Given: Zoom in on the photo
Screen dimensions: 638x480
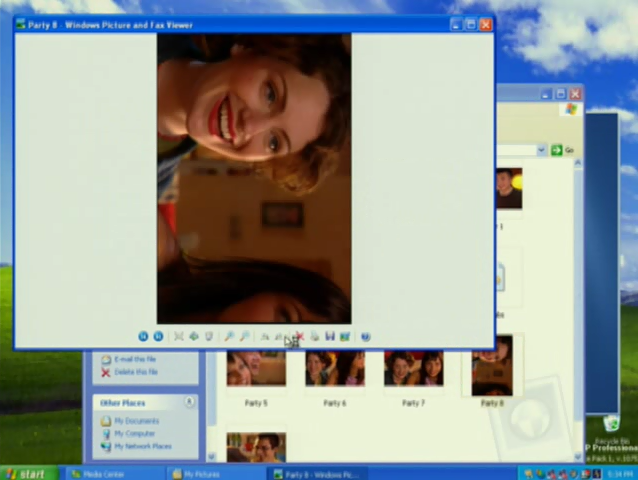Looking at the screenshot, I should [x=230, y=337].
